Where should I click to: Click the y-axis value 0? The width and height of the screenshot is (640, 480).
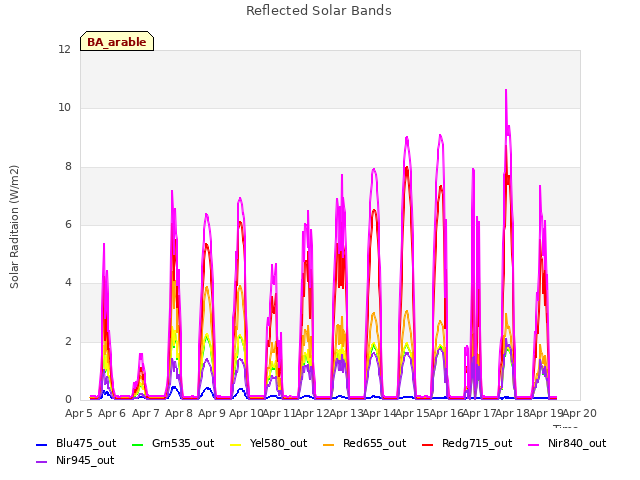[68, 400]
